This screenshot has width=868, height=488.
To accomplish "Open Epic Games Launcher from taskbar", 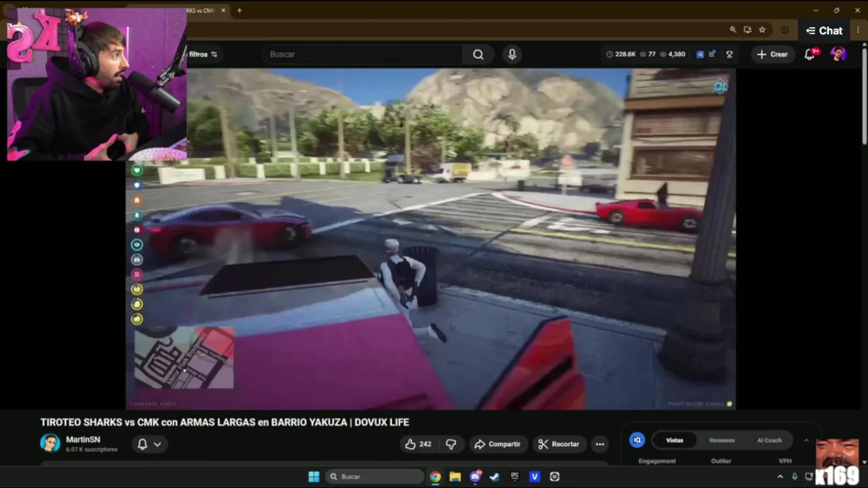I will tap(515, 476).
